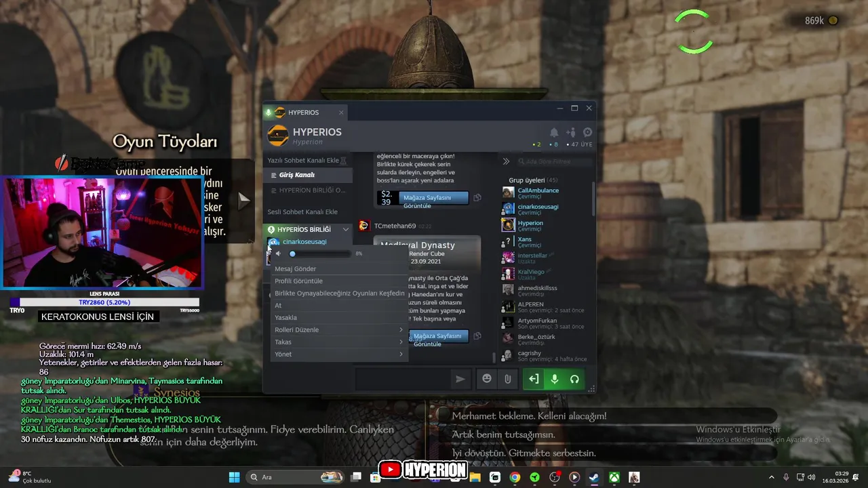Click the taskbar Ara search box
The height and width of the screenshot is (488, 868).
(x=294, y=477)
